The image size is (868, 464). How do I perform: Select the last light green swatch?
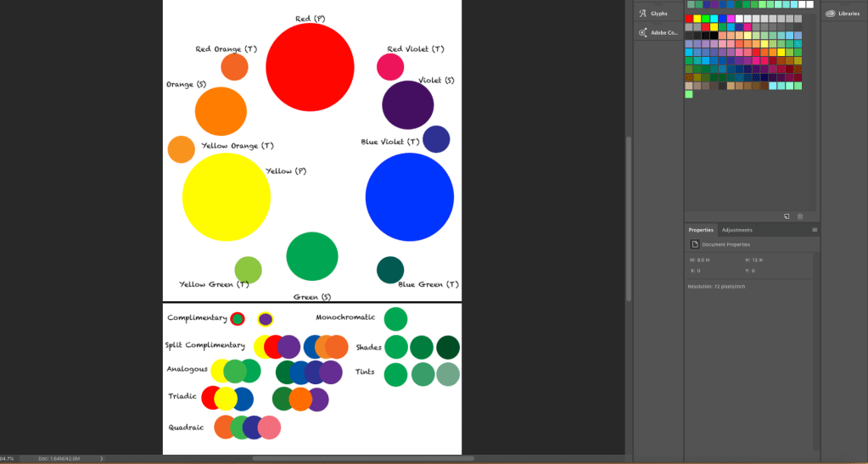point(689,94)
